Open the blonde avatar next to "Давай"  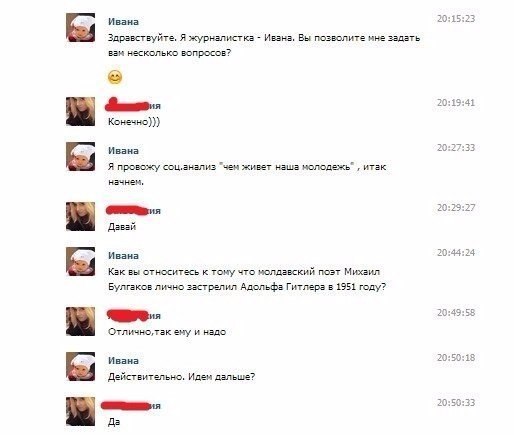pyautogui.click(x=80, y=216)
